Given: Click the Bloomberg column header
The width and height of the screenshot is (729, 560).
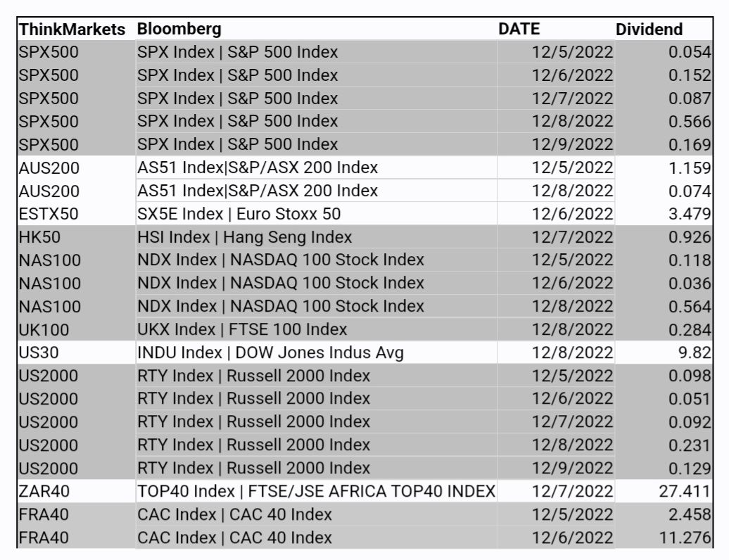Looking at the screenshot, I should 179,30.
